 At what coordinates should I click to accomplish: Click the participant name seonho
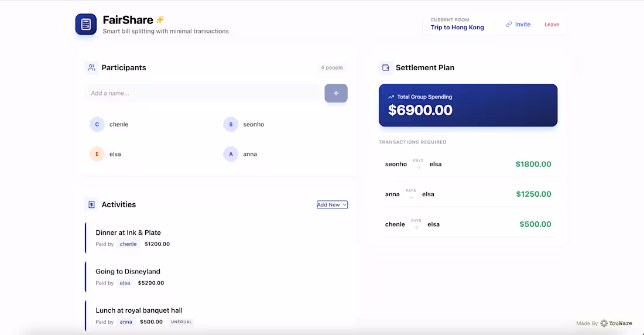pyautogui.click(x=254, y=124)
